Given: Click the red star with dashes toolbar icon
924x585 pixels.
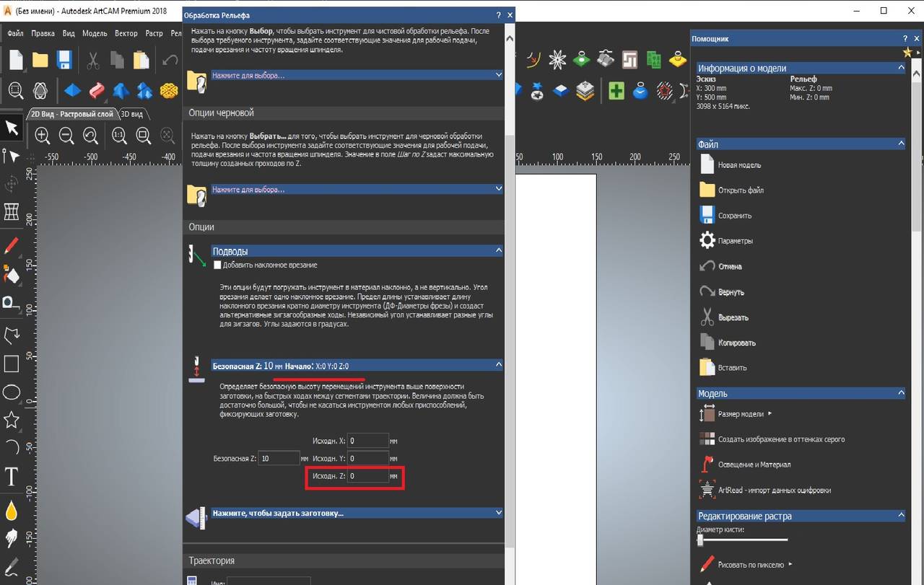Looking at the screenshot, I should coord(665,91).
